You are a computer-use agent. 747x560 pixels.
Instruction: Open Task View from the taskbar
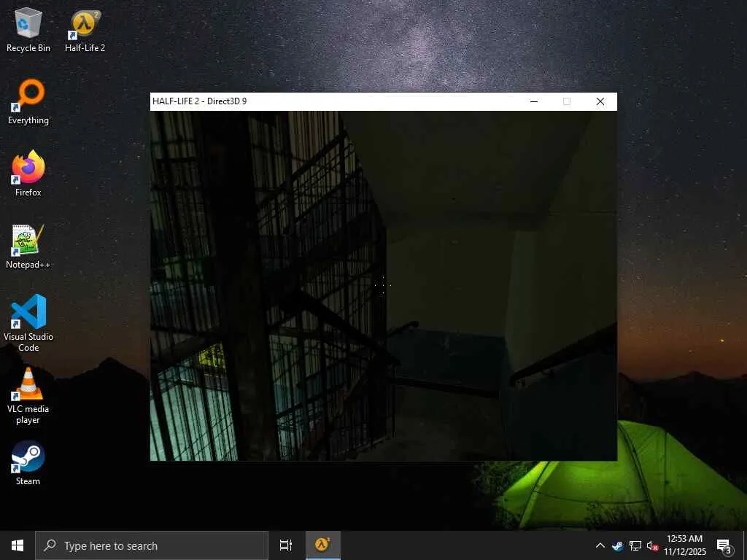coord(286,545)
